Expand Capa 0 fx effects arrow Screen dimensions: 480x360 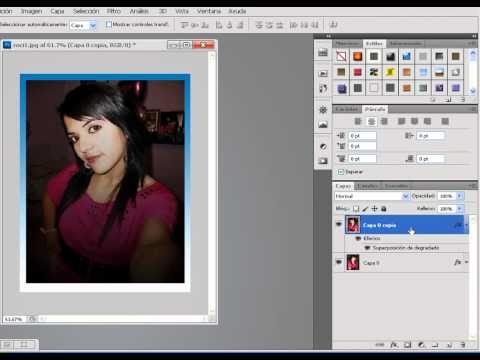[x=467, y=262]
